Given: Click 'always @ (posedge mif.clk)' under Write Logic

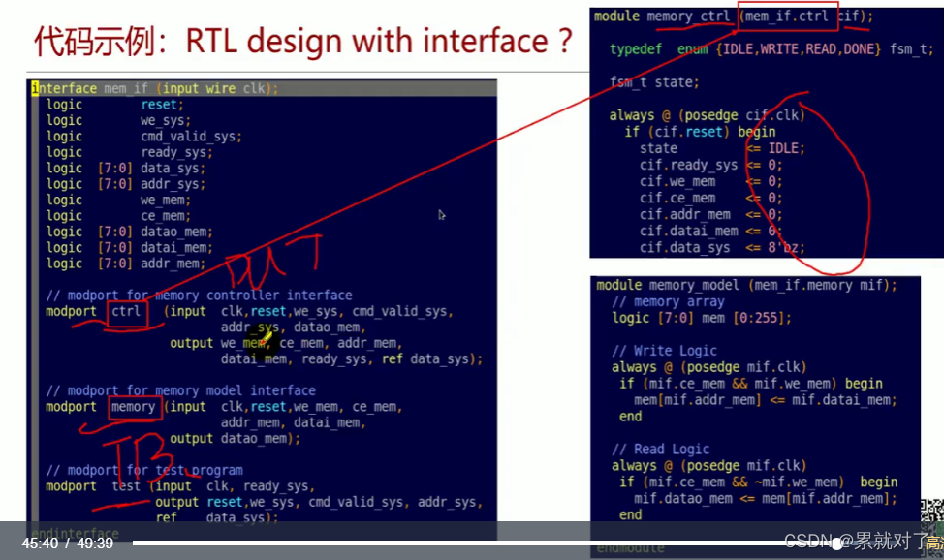Looking at the screenshot, I should point(708,367).
